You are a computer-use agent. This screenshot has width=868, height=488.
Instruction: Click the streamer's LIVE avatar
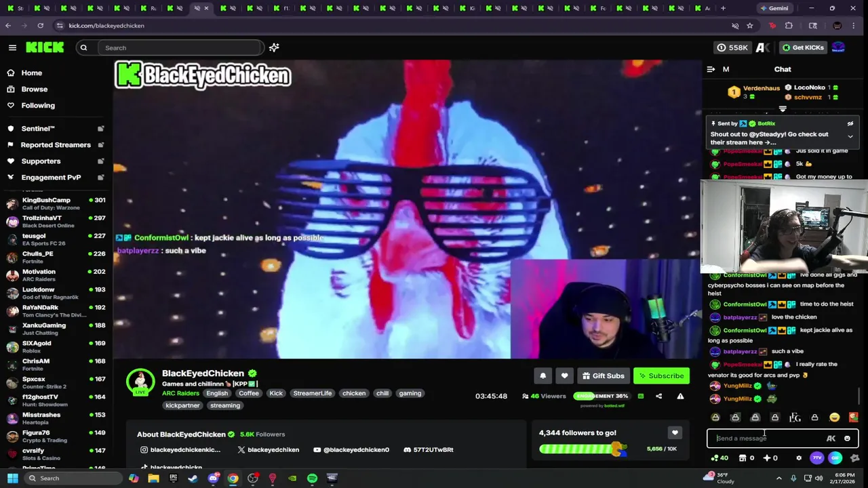coord(140,382)
